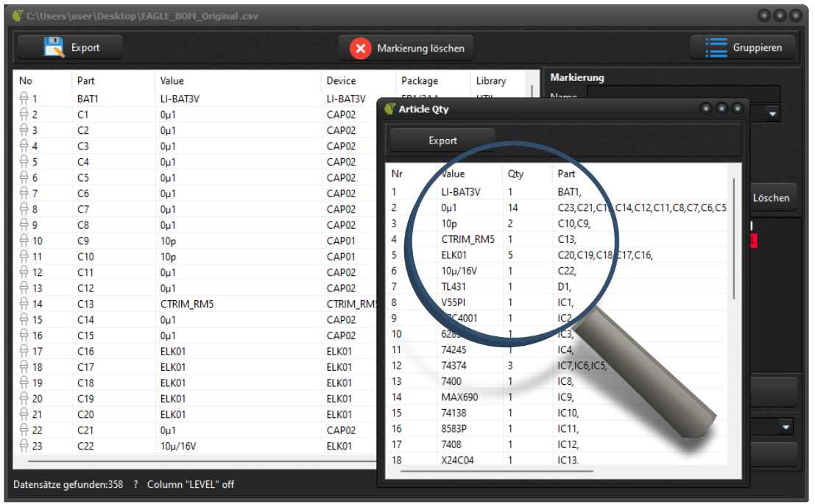815x504 pixels.
Task: Click the blue list Gruppieren icon
Action: click(716, 48)
